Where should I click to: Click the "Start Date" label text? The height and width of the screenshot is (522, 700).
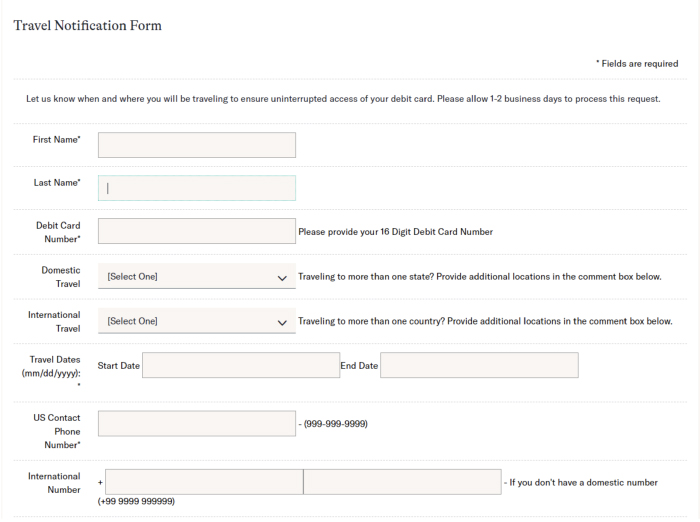(119, 366)
